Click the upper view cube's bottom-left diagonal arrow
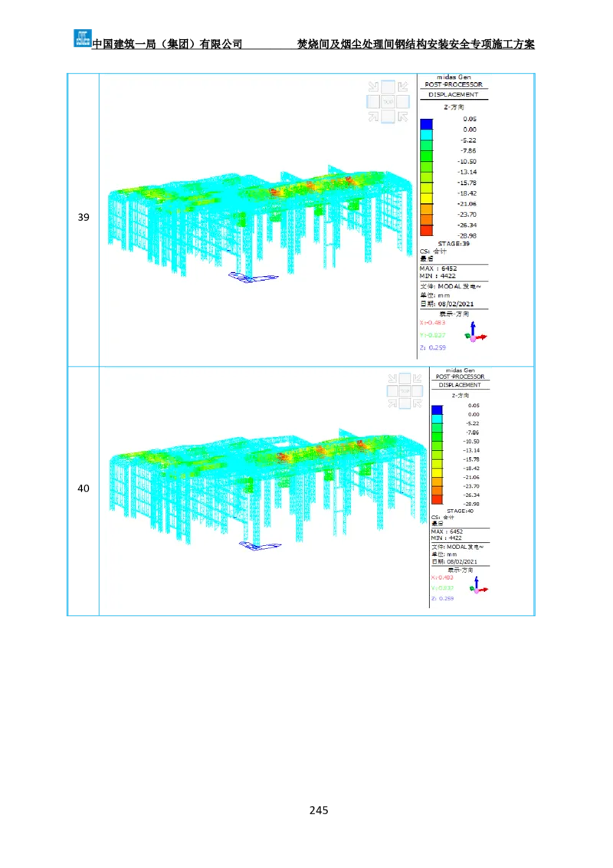613x868 pixels. pos(373,117)
